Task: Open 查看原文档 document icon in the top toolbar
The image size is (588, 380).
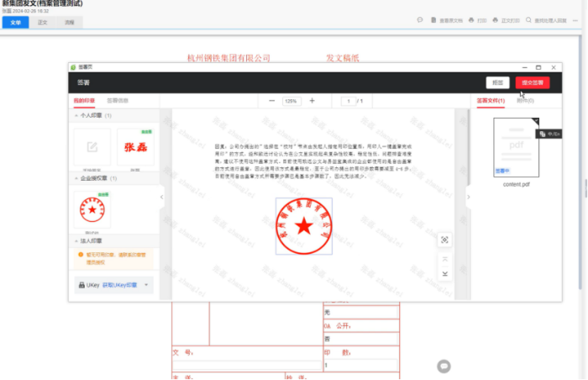Action: pos(433,20)
